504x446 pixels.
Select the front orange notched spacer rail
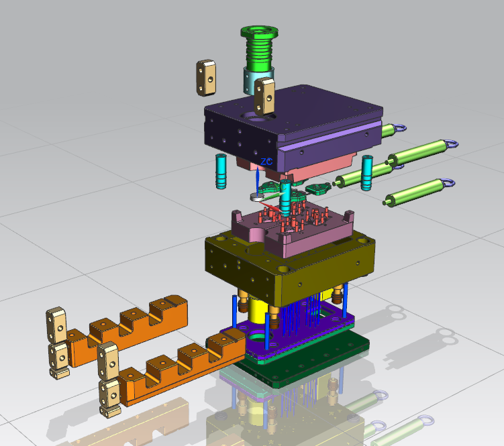183,368
